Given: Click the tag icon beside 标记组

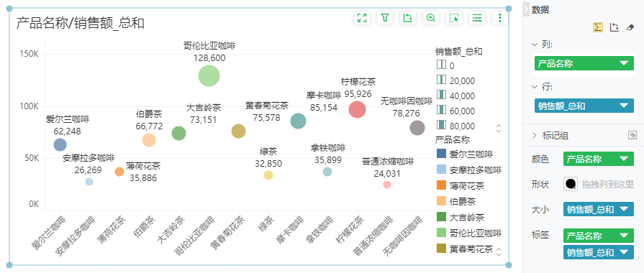Looking at the screenshot, I should click(x=632, y=135).
